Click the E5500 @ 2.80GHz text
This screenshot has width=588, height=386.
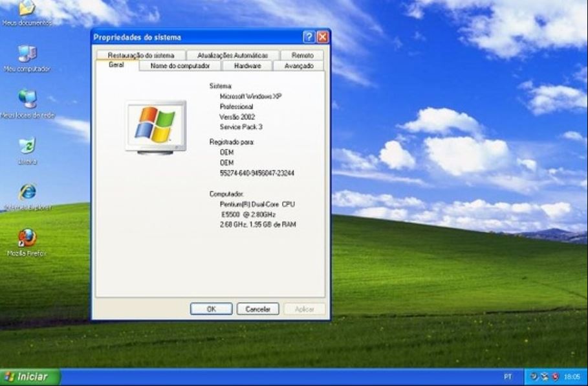248,214
